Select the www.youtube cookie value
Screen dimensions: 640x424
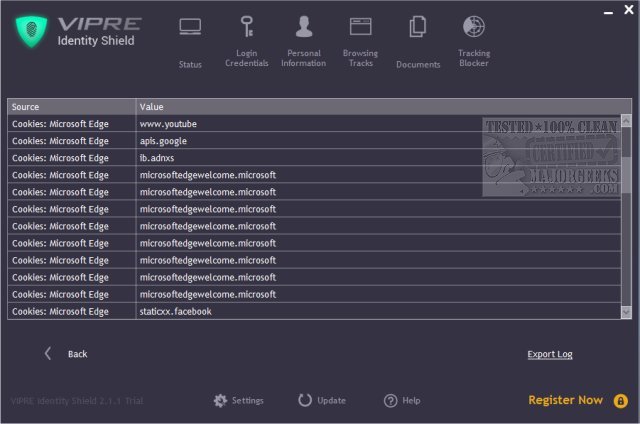168,124
